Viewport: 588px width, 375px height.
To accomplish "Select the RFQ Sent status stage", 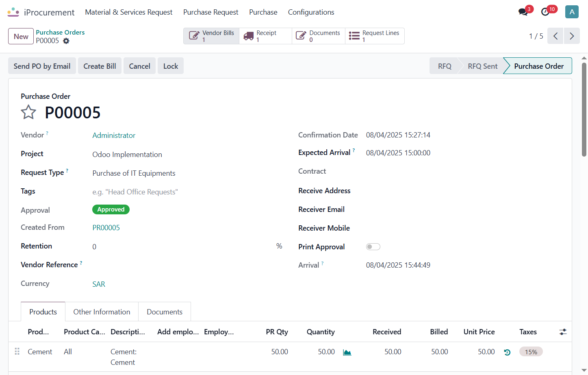I will tap(482, 66).
